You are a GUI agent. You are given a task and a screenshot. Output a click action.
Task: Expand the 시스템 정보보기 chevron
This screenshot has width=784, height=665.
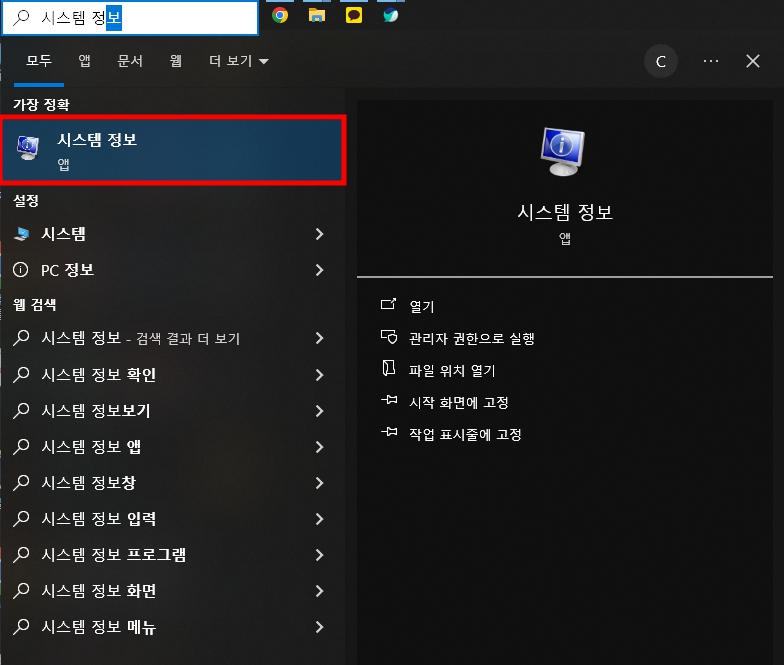[320, 410]
